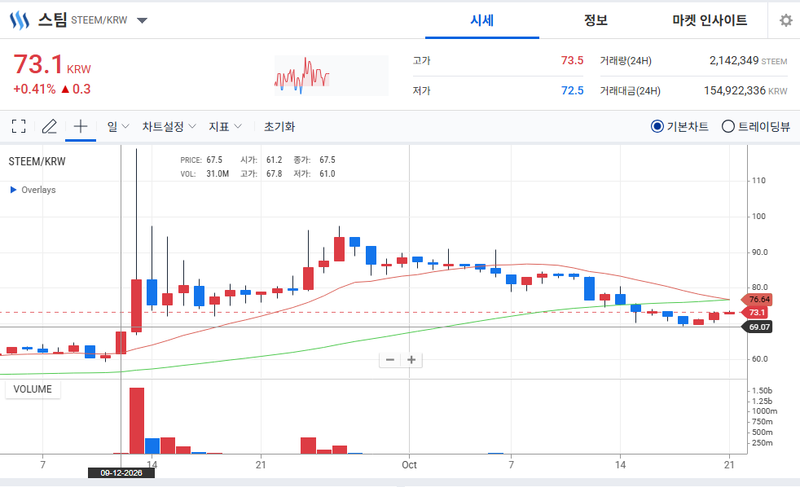
Task: Click the 09-12-2026 date marker
Action: 121,473
